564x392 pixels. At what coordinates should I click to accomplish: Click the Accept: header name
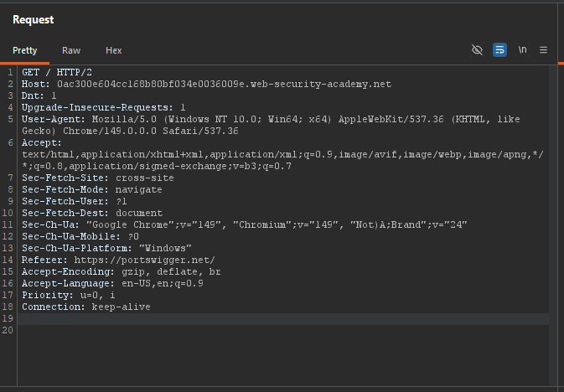(x=42, y=142)
